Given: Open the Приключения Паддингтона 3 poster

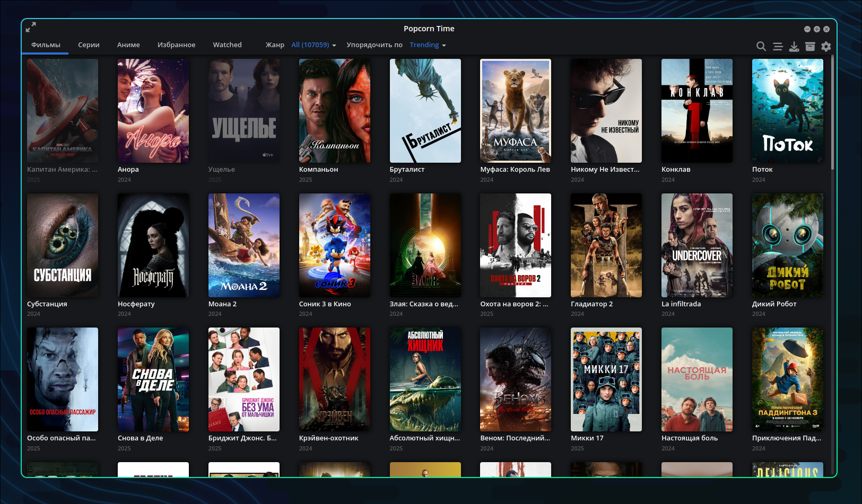Looking at the screenshot, I should click(x=788, y=379).
